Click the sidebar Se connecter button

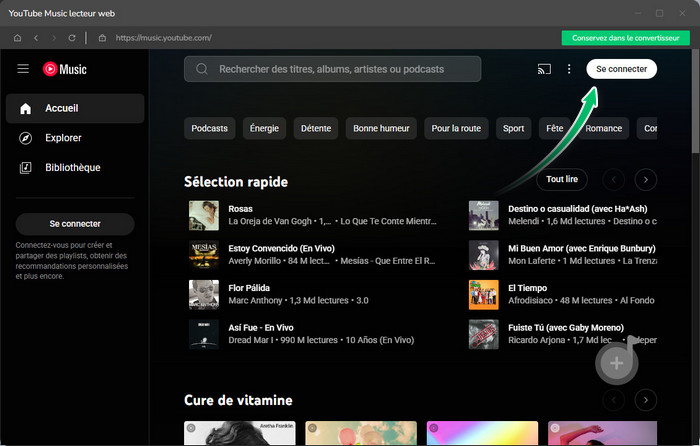75,224
